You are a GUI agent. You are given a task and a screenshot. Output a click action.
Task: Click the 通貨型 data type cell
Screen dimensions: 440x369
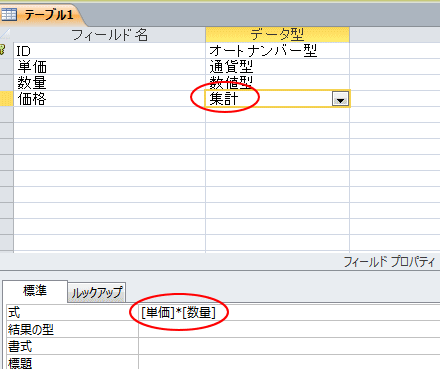click(277, 67)
